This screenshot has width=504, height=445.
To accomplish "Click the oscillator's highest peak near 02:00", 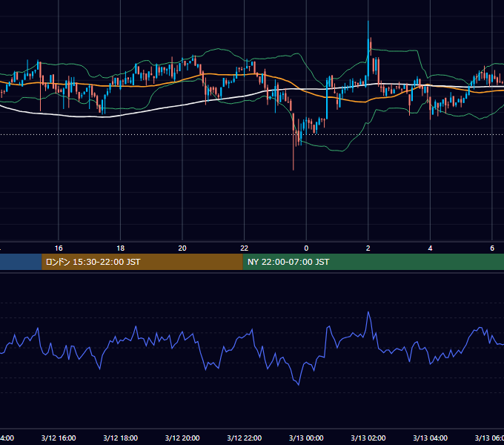I will click(368, 312).
